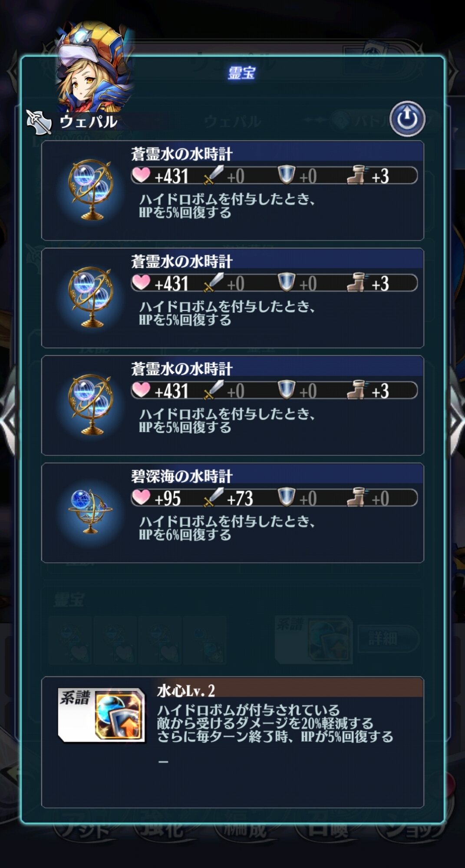Tap the 霊宝 header title

point(241,72)
